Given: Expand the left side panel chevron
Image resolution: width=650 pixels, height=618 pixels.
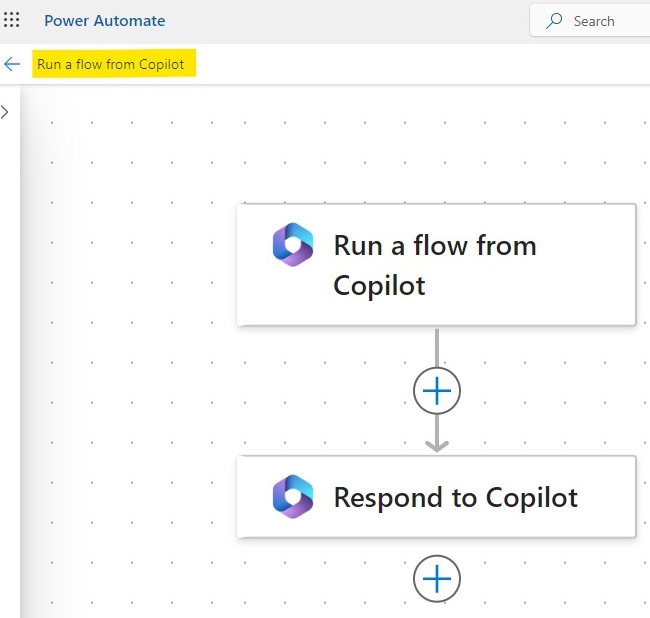Looking at the screenshot, I should [5, 112].
